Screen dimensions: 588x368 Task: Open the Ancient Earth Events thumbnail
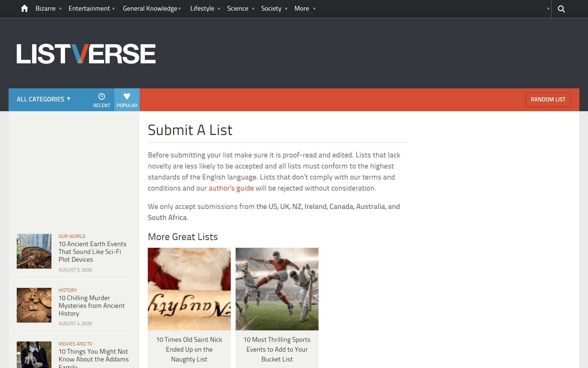(x=34, y=251)
